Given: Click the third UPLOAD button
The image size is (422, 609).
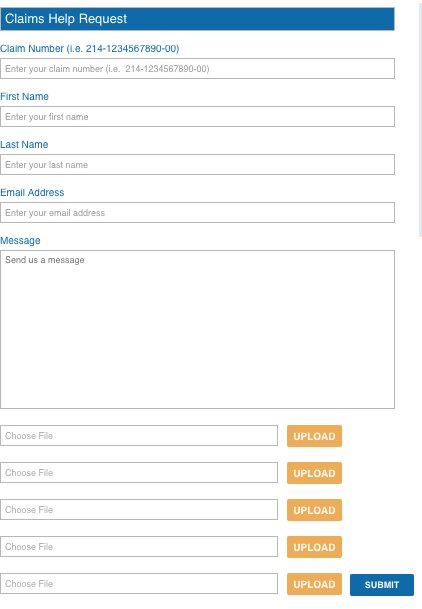Looking at the screenshot, I should click(x=314, y=510).
